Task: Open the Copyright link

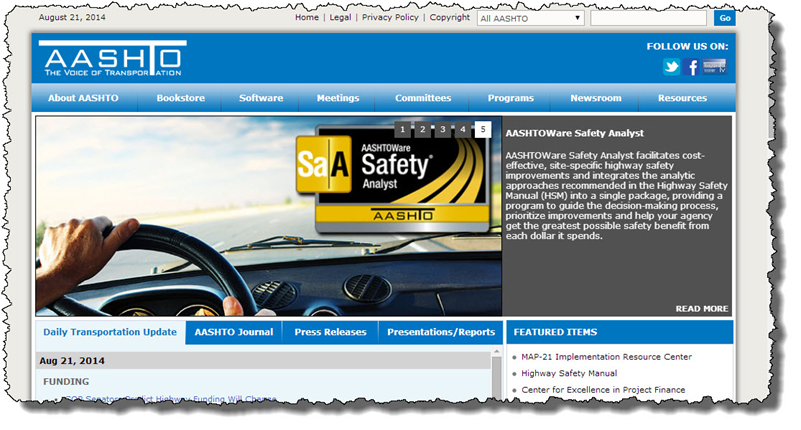Action: (x=450, y=17)
